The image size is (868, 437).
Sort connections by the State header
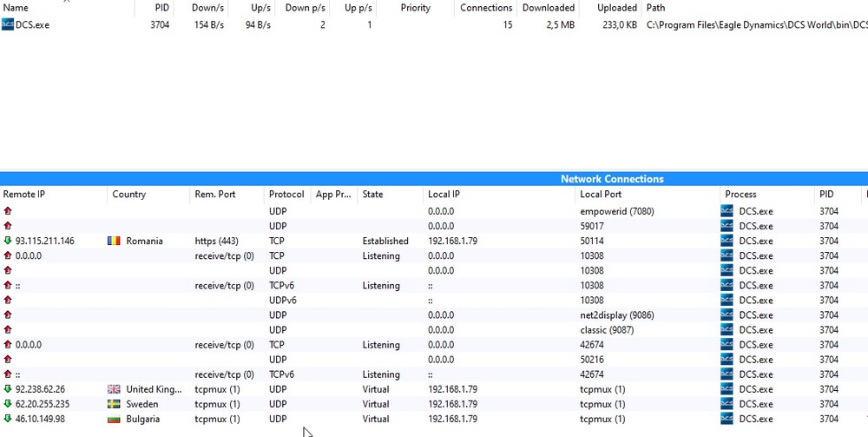372,194
